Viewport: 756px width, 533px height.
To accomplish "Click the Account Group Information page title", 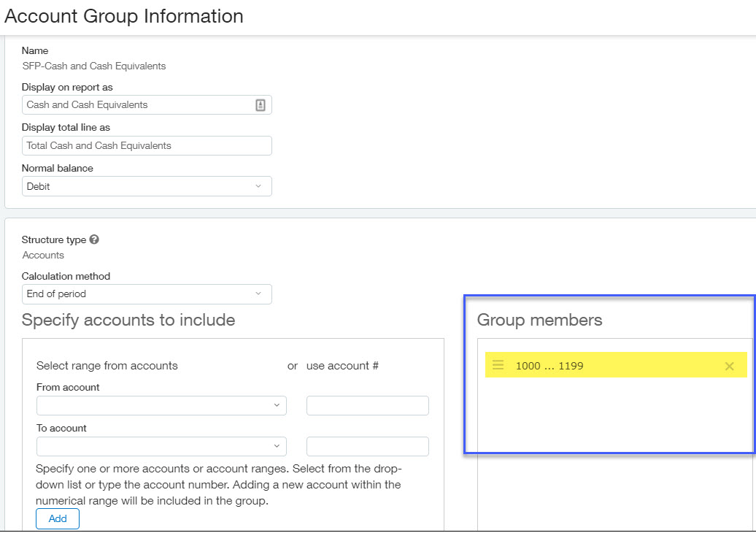I will pyautogui.click(x=124, y=16).
